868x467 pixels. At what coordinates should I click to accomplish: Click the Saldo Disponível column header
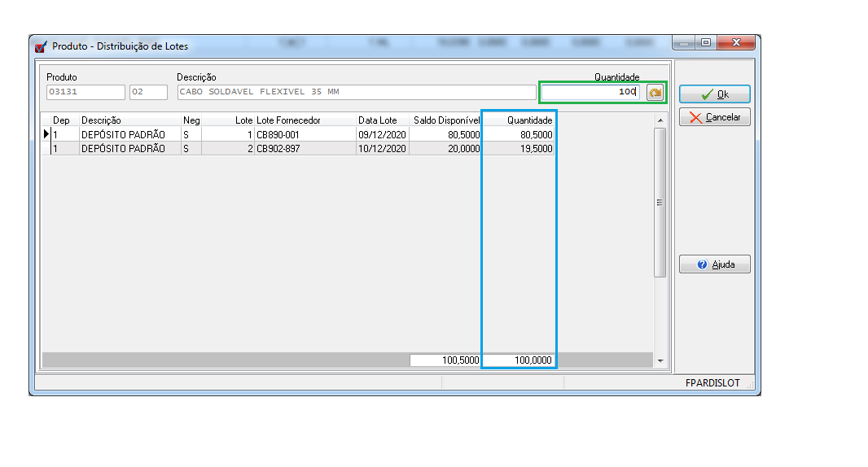click(445, 120)
